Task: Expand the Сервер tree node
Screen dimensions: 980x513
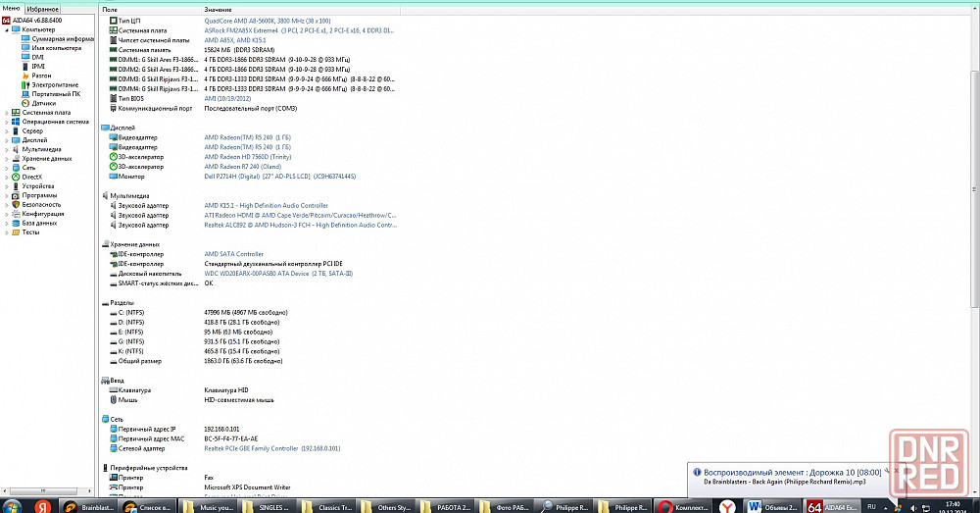Action: tap(7, 131)
